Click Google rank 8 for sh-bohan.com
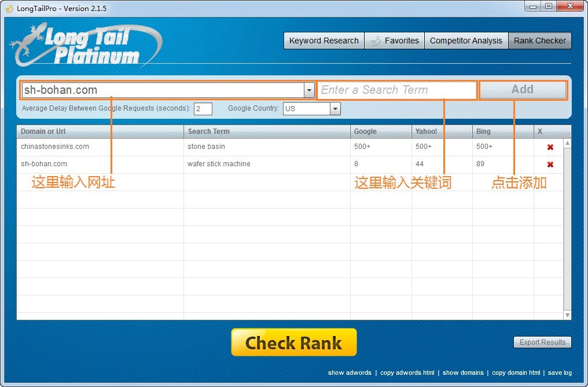 pos(381,164)
